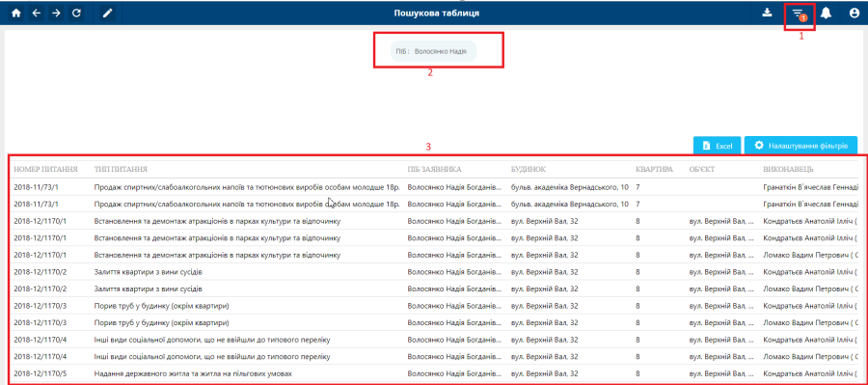Click number '2018-12/1170/2' in Кондратьєв's row
868x385 pixels.
pos(40,272)
